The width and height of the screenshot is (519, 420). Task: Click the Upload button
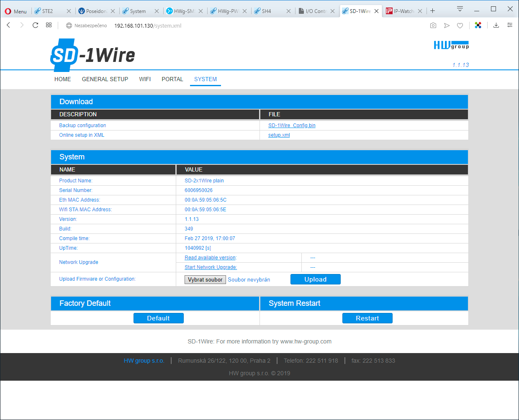[x=316, y=279]
